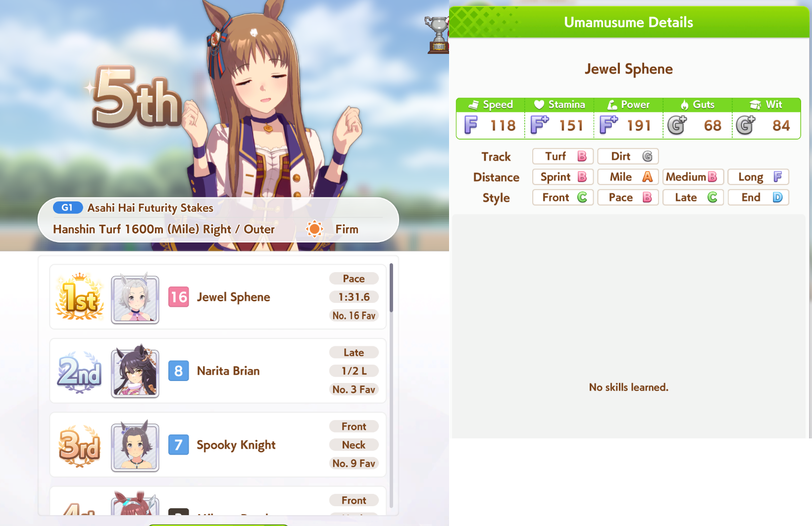Click the results list scrollbar

tap(391, 288)
